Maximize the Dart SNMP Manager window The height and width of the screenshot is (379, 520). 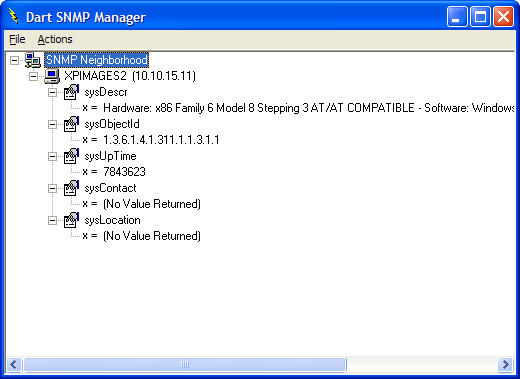coord(480,16)
